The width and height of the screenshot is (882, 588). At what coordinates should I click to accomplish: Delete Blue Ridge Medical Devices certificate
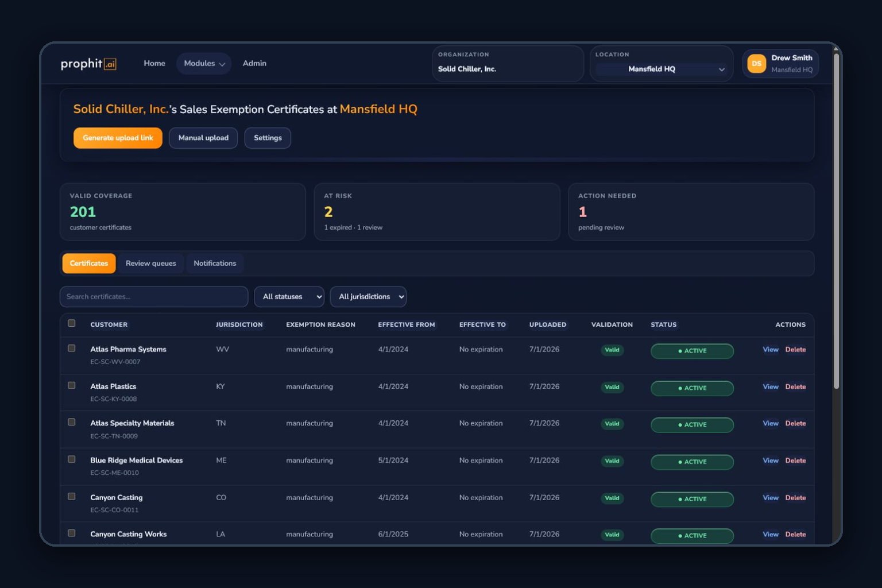[795, 461]
